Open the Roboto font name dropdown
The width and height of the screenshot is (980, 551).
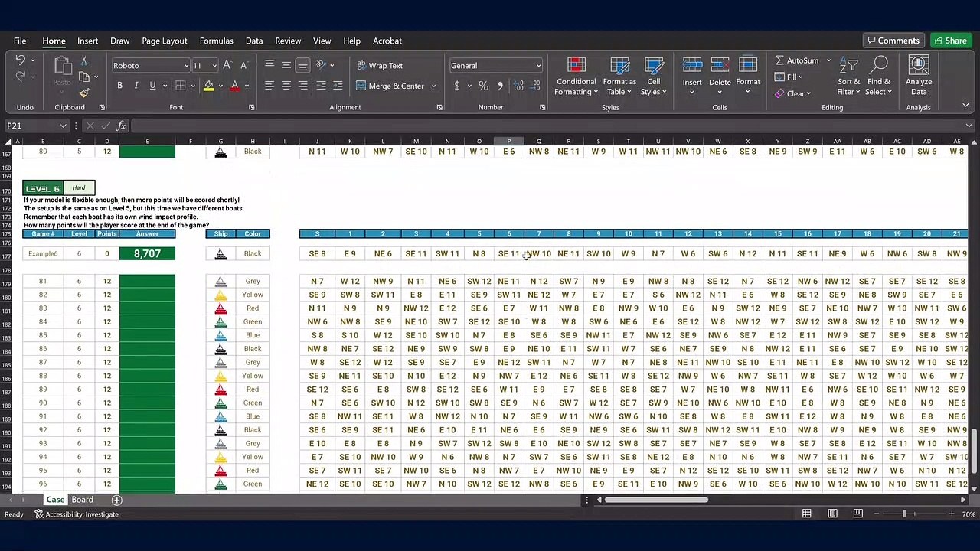pyautogui.click(x=185, y=66)
